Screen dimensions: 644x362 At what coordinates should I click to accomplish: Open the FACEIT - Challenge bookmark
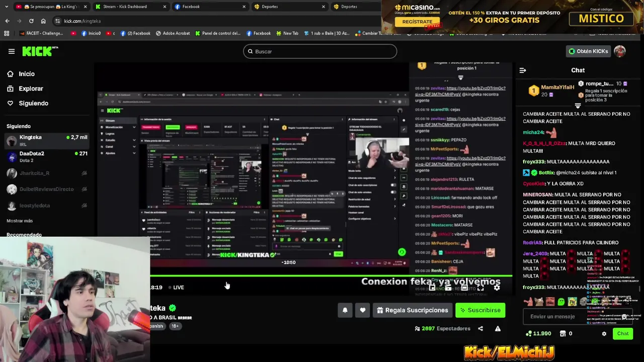pyautogui.click(x=41, y=33)
